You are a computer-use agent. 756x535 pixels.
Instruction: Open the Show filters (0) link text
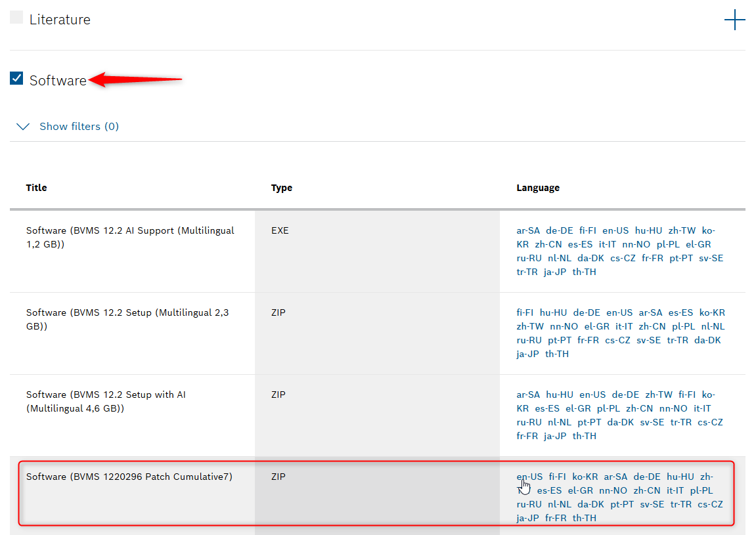(79, 126)
